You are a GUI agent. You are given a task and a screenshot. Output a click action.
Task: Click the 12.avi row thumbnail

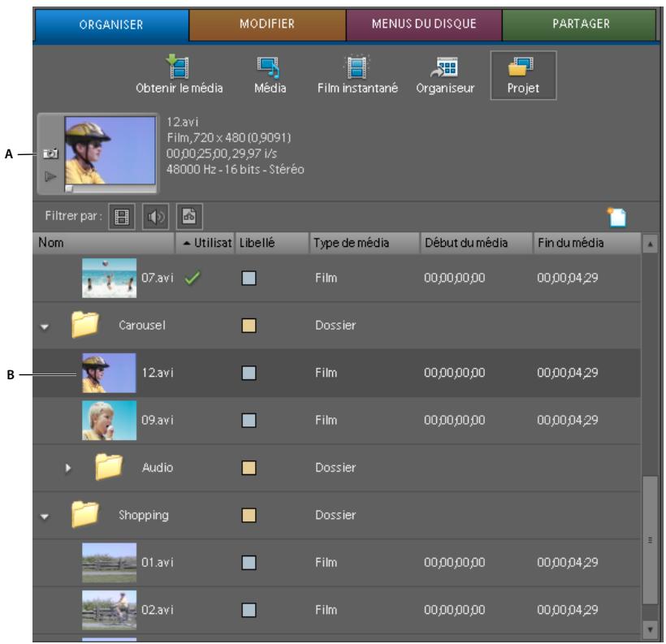point(109,373)
